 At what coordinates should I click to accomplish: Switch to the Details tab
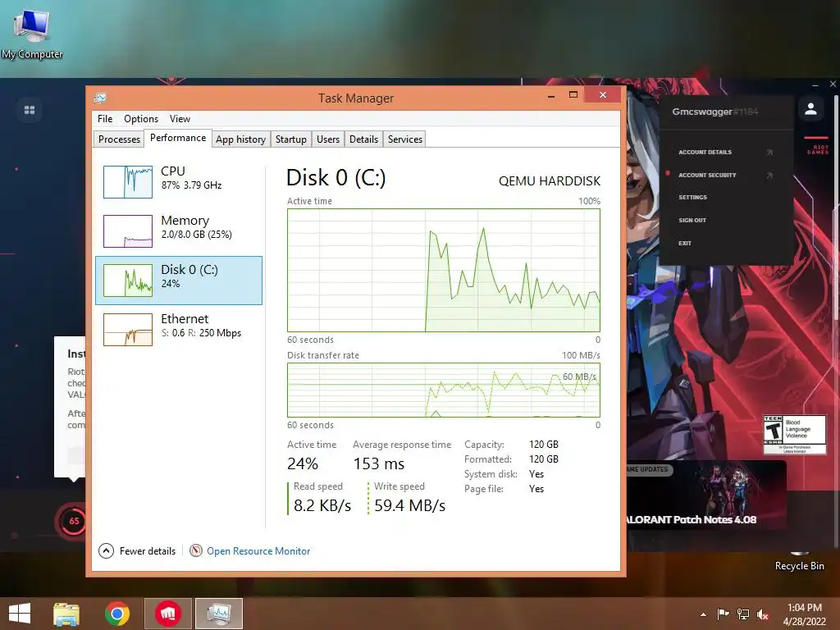(363, 139)
